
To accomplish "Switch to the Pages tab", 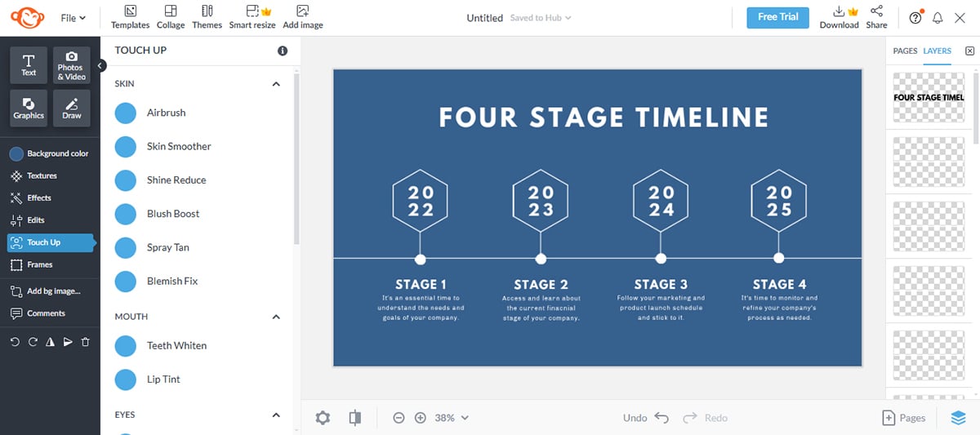I will click(x=905, y=51).
